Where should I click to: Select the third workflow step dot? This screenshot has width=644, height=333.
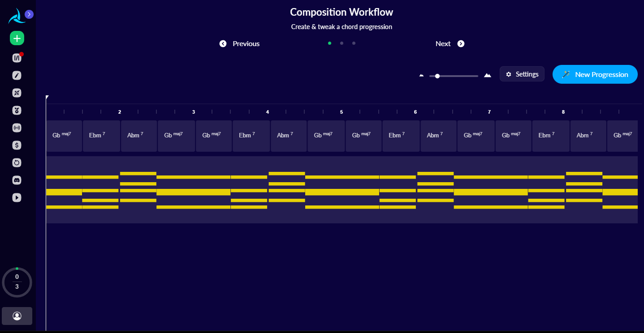[354, 43]
